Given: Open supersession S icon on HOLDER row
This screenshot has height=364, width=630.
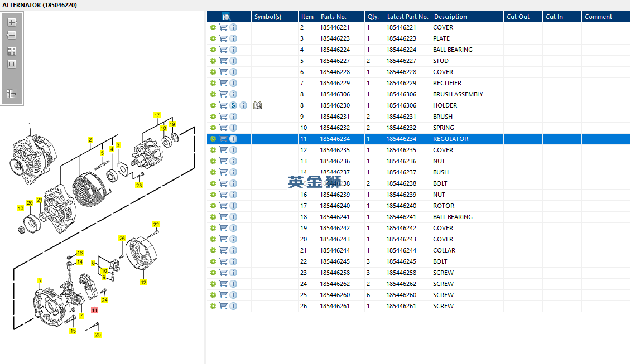Looking at the screenshot, I should tap(233, 105).
